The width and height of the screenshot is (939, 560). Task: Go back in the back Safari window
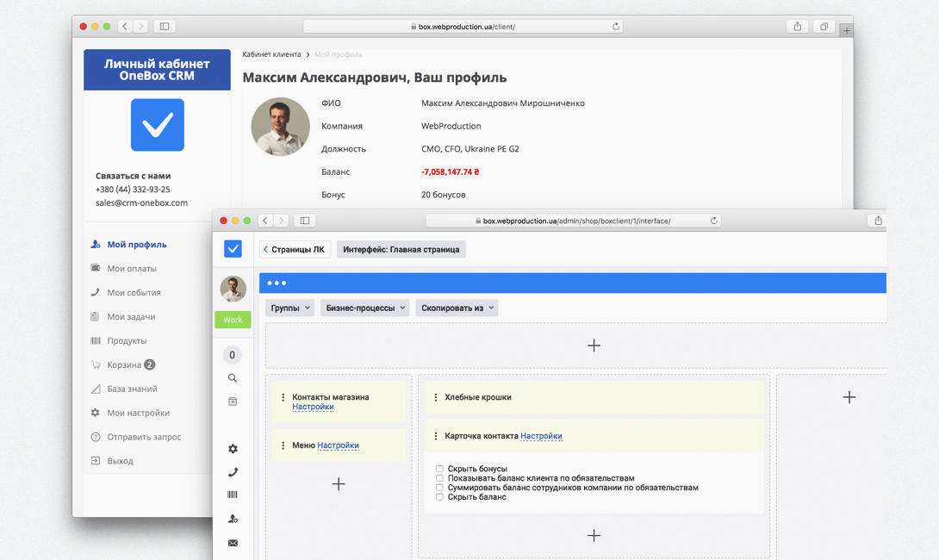[x=125, y=27]
